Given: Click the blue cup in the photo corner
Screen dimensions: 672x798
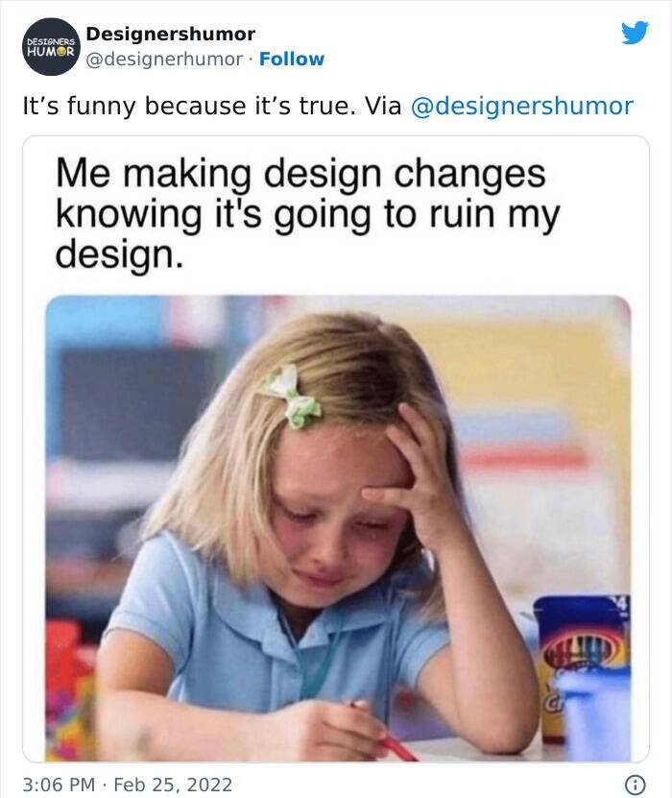Looking at the screenshot, I should pyautogui.click(x=595, y=713).
